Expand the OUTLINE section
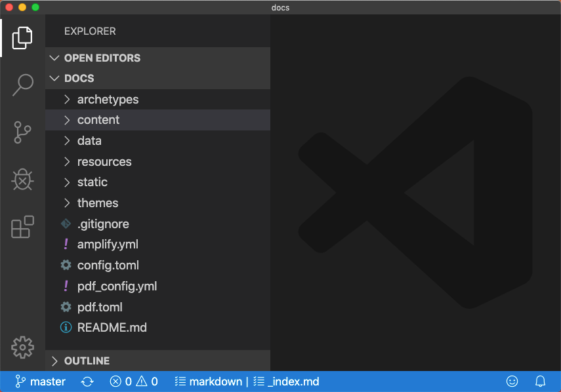The width and height of the screenshot is (561, 392). pyautogui.click(x=87, y=361)
